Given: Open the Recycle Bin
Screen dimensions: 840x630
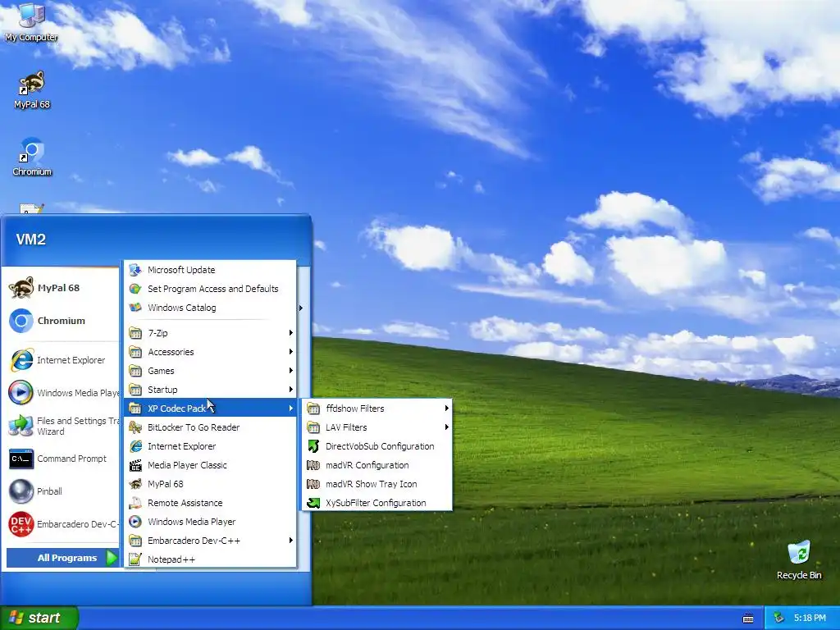Looking at the screenshot, I should coord(799,559).
